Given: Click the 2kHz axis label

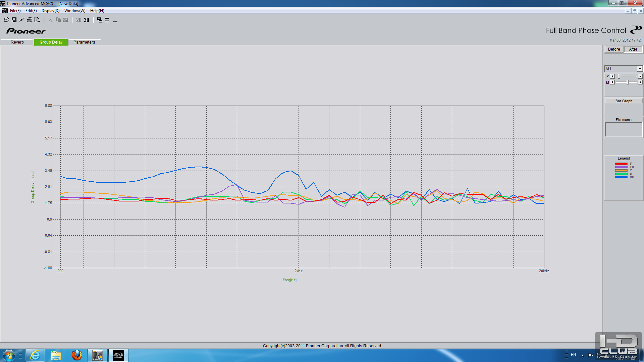Looking at the screenshot, I should (299, 271).
